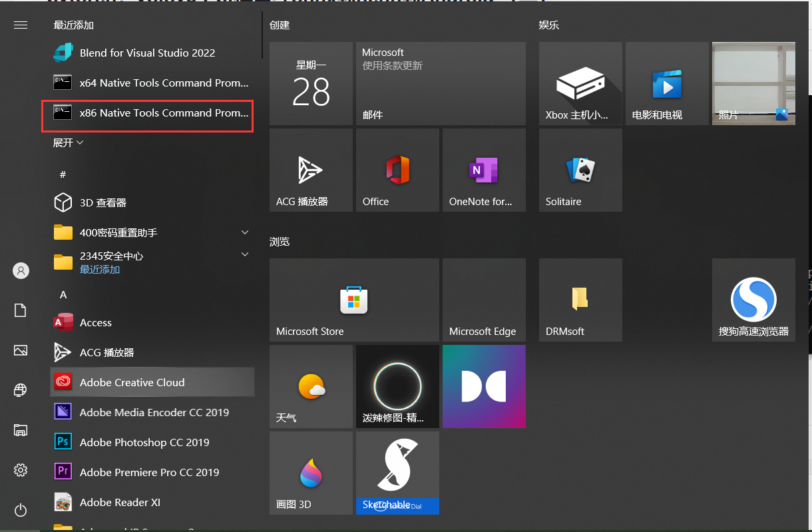Open the Office tile
Viewport: 812px width, 532px height.
click(397, 170)
